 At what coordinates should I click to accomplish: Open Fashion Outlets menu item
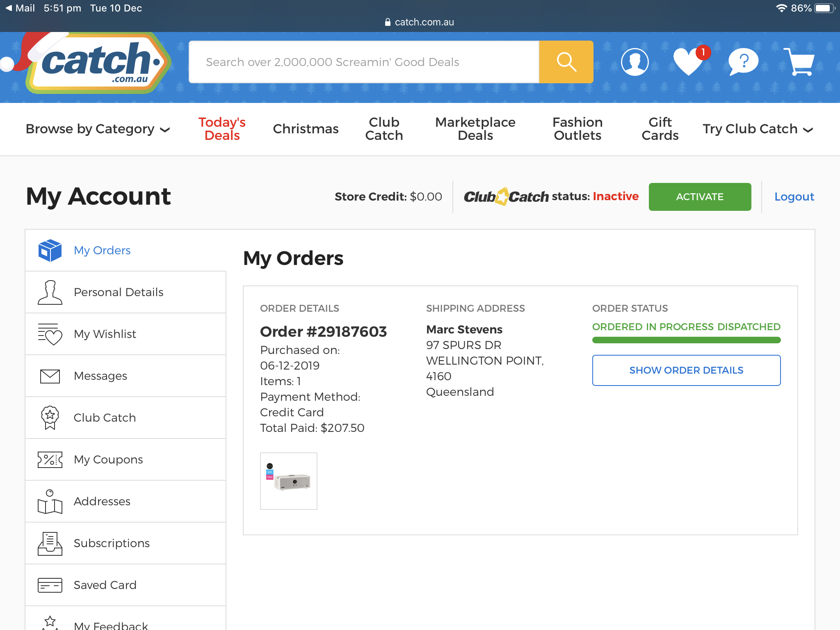[577, 129]
